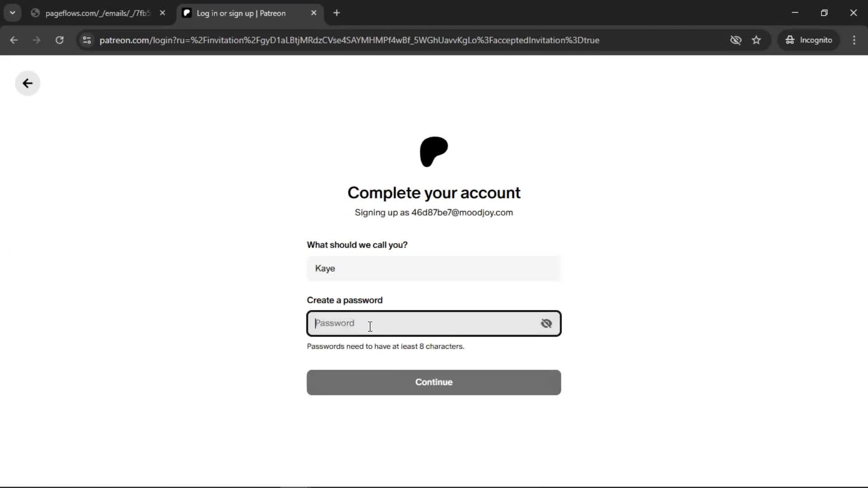The image size is (868, 488).
Task: Click the address bar URL
Action: coord(349,40)
